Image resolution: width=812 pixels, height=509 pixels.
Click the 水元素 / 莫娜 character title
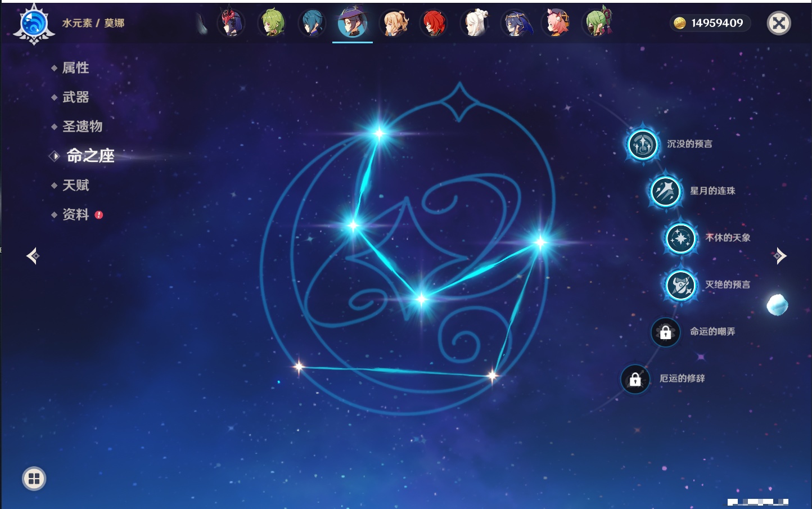pos(93,23)
